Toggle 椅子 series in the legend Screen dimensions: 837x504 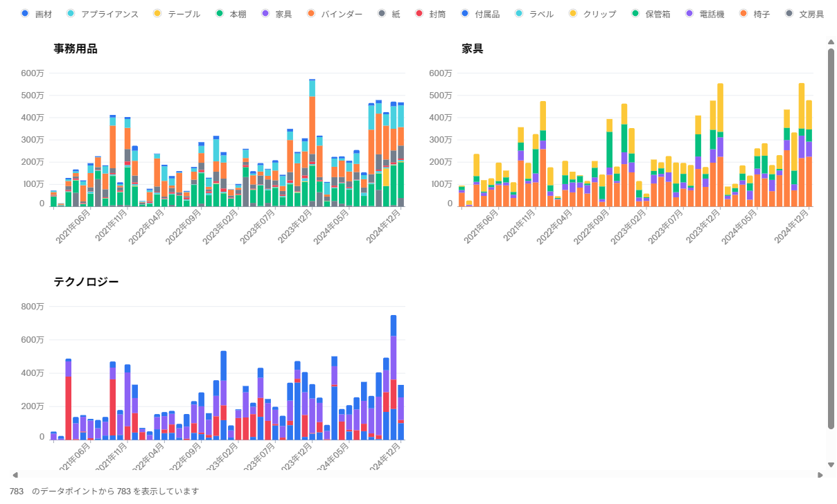743,14
